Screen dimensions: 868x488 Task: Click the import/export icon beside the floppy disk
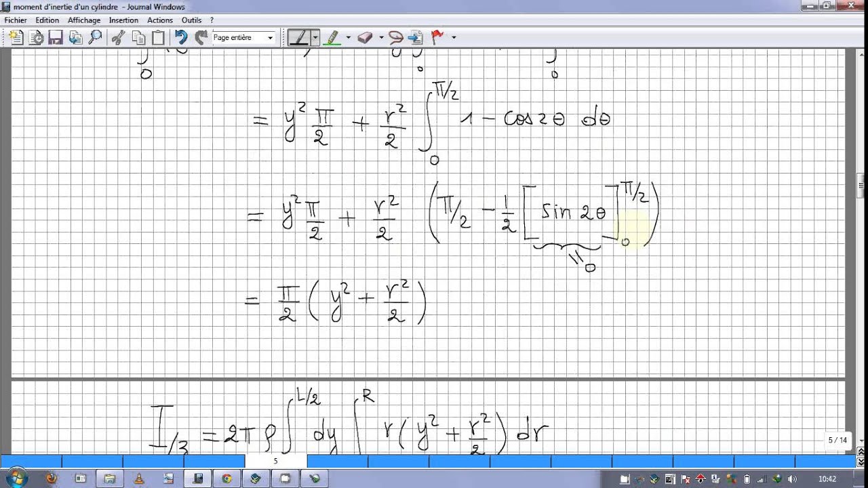pyautogui.click(x=75, y=37)
